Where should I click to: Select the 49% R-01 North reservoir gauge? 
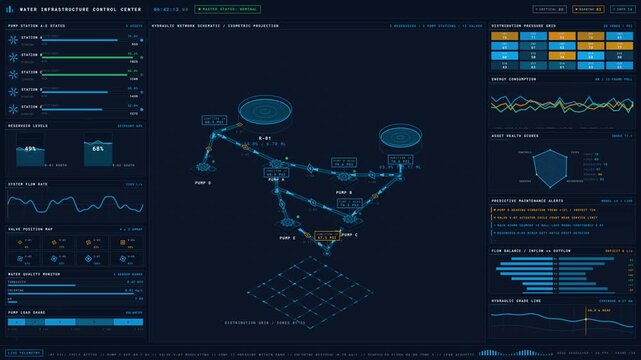click(30, 150)
